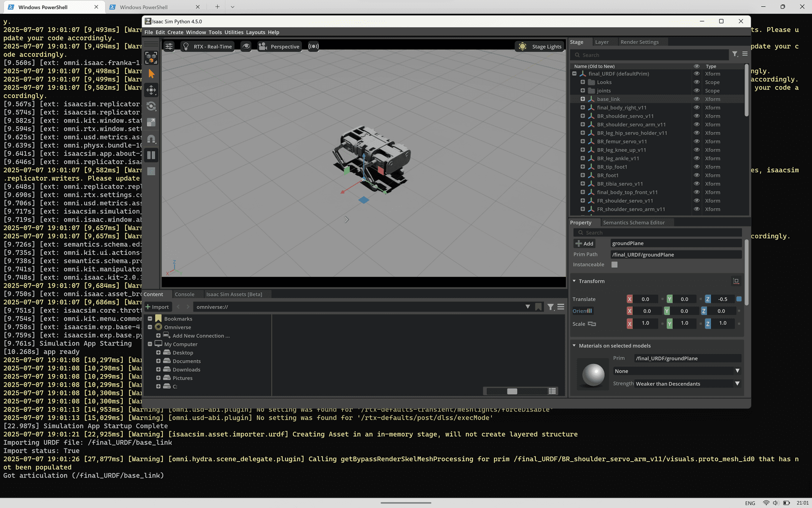Switch to the Console tab
The width and height of the screenshot is (812, 508).
pos(185,294)
